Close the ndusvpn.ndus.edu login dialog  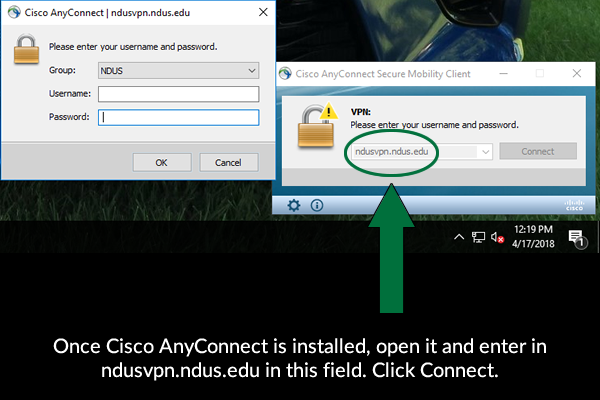[263, 12]
